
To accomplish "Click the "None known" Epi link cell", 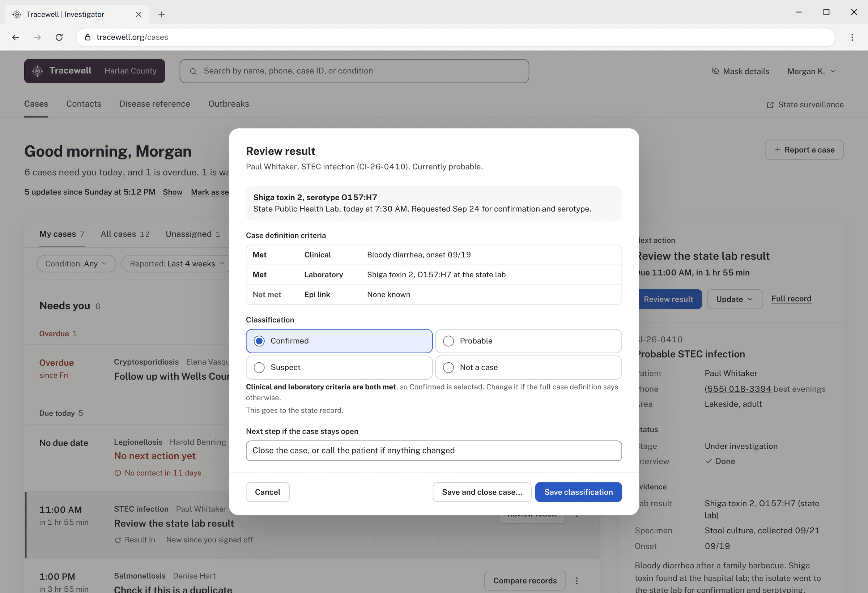I will point(388,295).
